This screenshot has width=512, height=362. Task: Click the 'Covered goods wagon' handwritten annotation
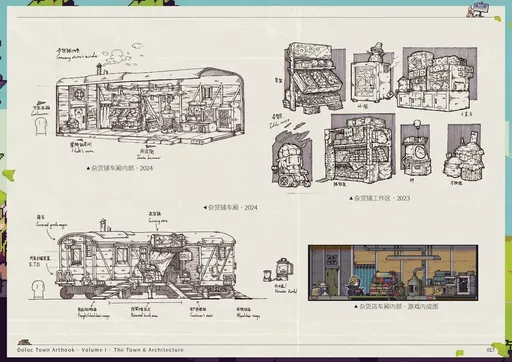click(52, 225)
